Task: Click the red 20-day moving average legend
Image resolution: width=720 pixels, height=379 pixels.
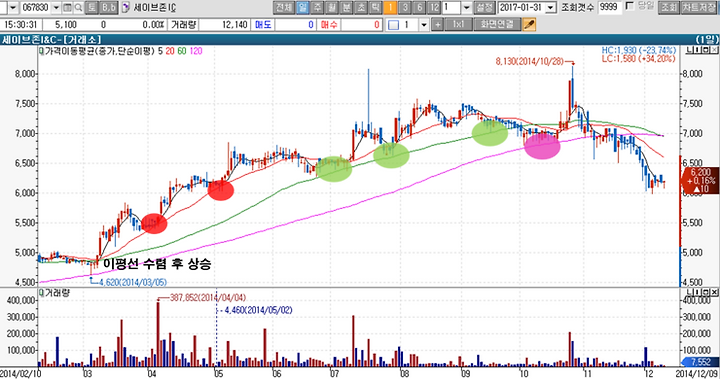Action: (x=170, y=51)
